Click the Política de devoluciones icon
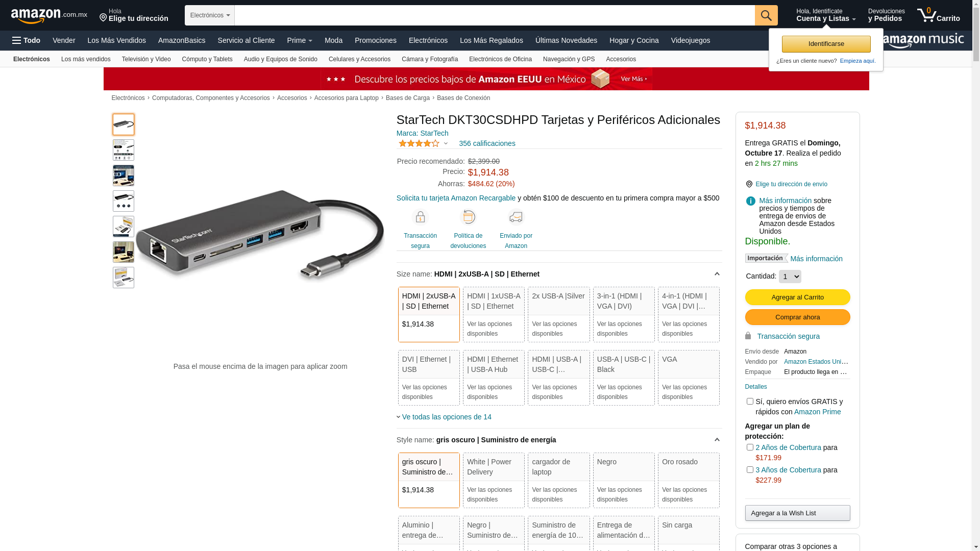The image size is (980, 551). pyautogui.click(x=468, y=217)
